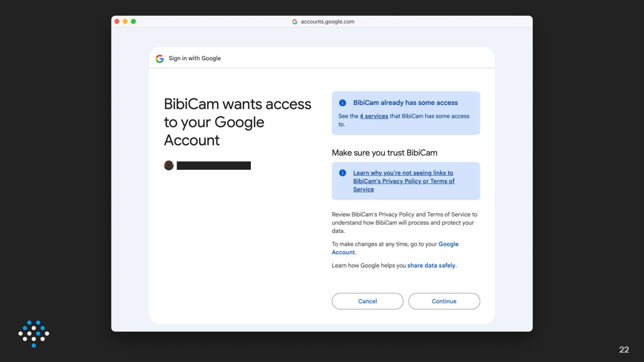Click the Continue button
Viewport: 644px width, 362px height.
click(x=444, y=301)
